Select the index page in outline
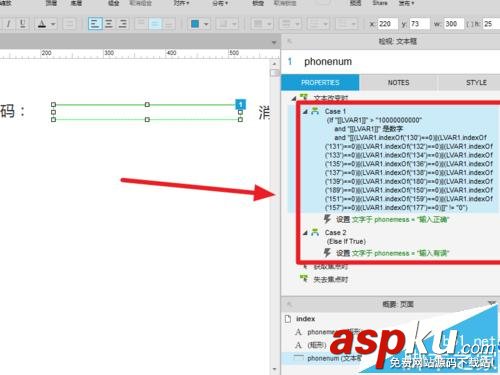500x375 pixels. coord(305,319)
